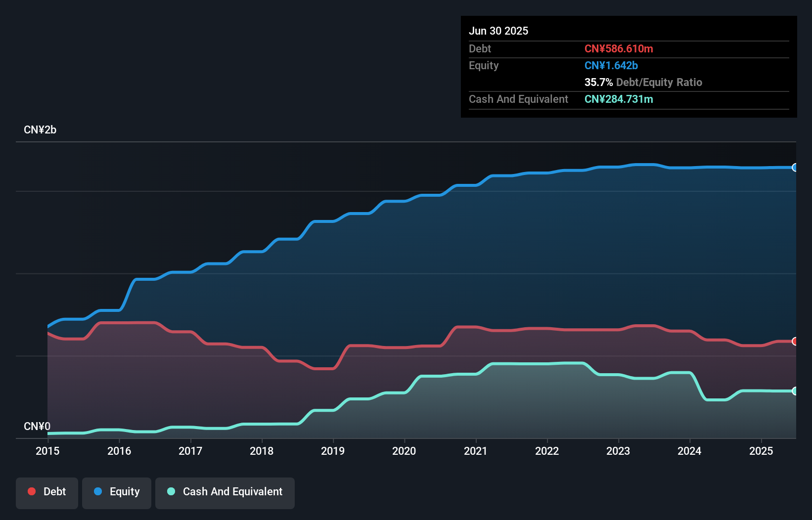Select the Equity endpoint marker at chart right

click(x=795, y=167)
